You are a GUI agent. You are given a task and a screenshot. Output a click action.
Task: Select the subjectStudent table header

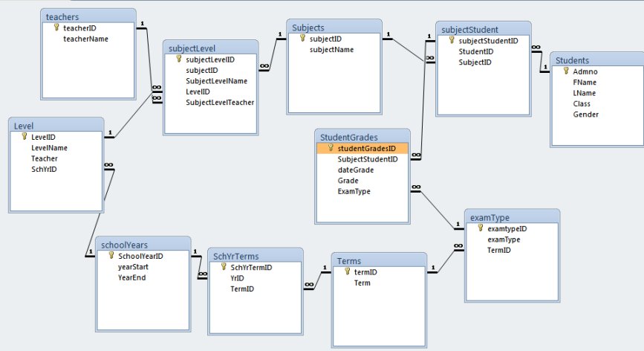pos(484,29)
